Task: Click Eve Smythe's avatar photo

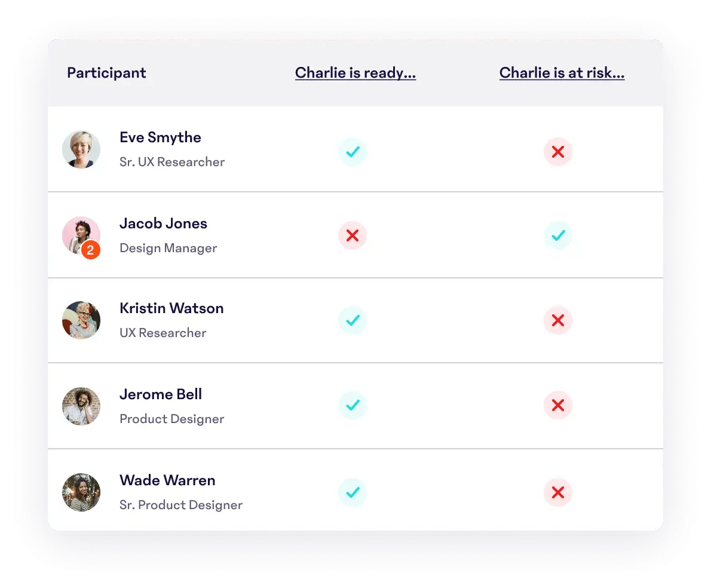Action: [81, 149]
